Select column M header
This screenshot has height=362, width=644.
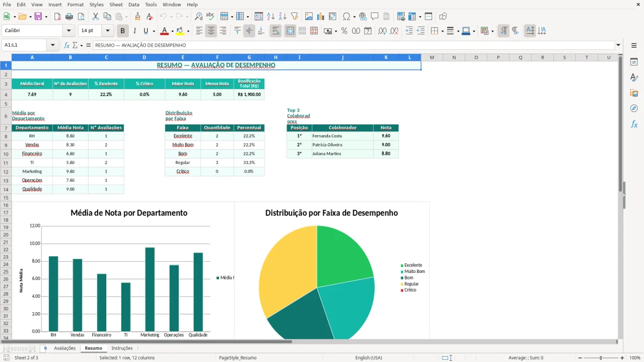click(431, 57)
